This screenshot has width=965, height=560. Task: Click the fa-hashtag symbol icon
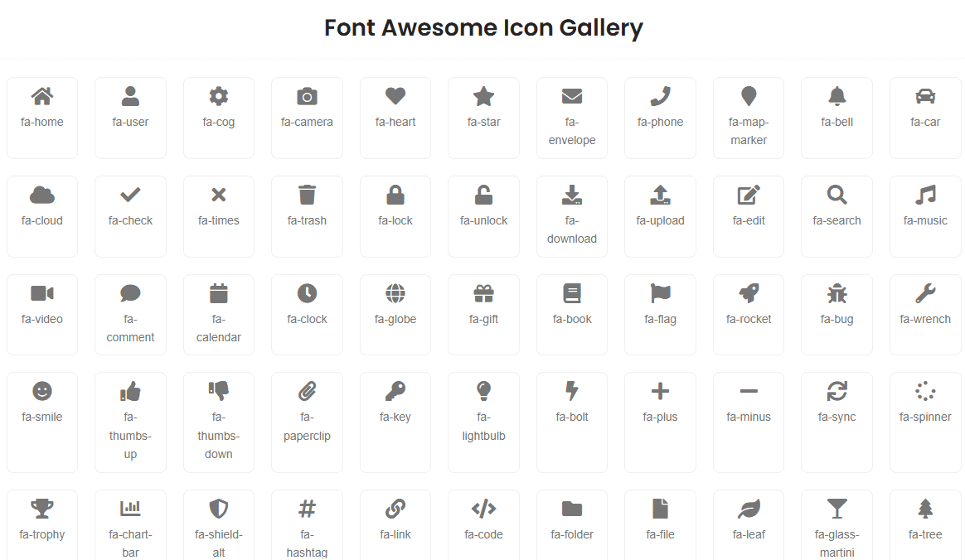(x=307, y=509)
